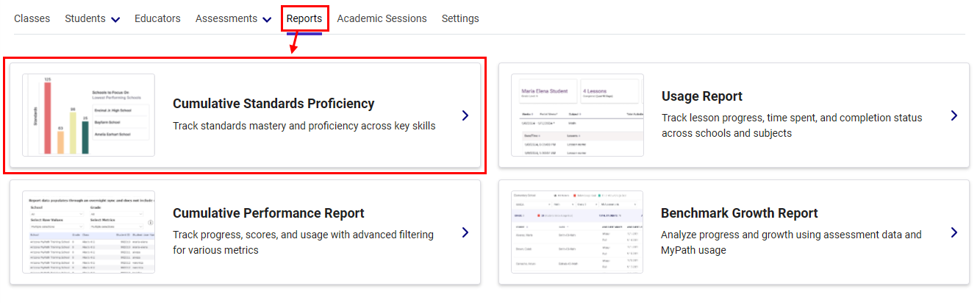Click the Cumulative Standards Proficiency bar chart thumbnail

click(88, 115)
